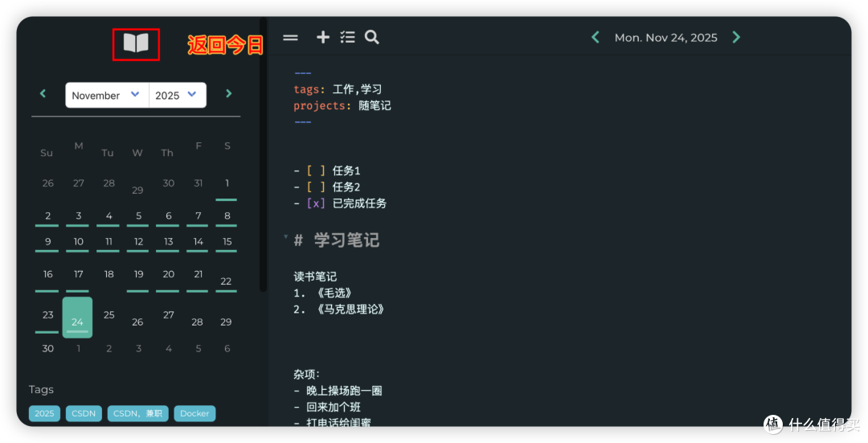Select the CSDN, 兼职 tag
Viewport: 868px width, 443px height.
click(138, 413)
